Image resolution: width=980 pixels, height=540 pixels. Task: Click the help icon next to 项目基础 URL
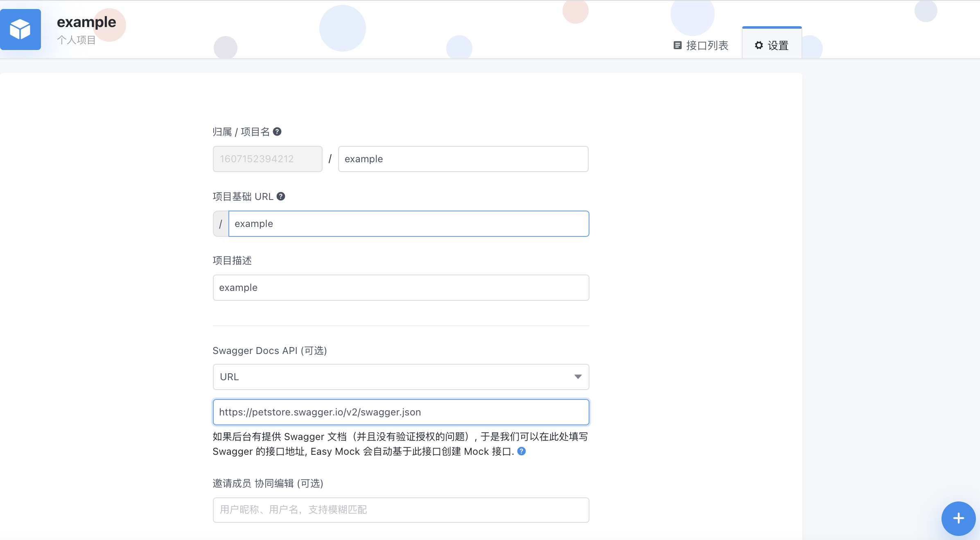click(x=281, y=196)
